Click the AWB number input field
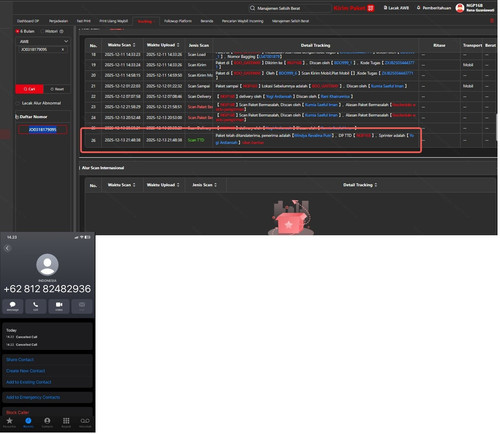 (43, 50)
